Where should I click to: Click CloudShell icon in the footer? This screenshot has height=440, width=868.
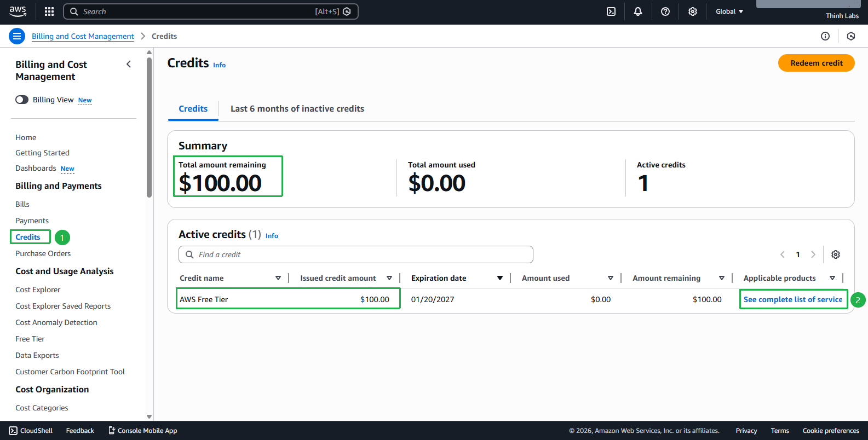click(13, 431)
